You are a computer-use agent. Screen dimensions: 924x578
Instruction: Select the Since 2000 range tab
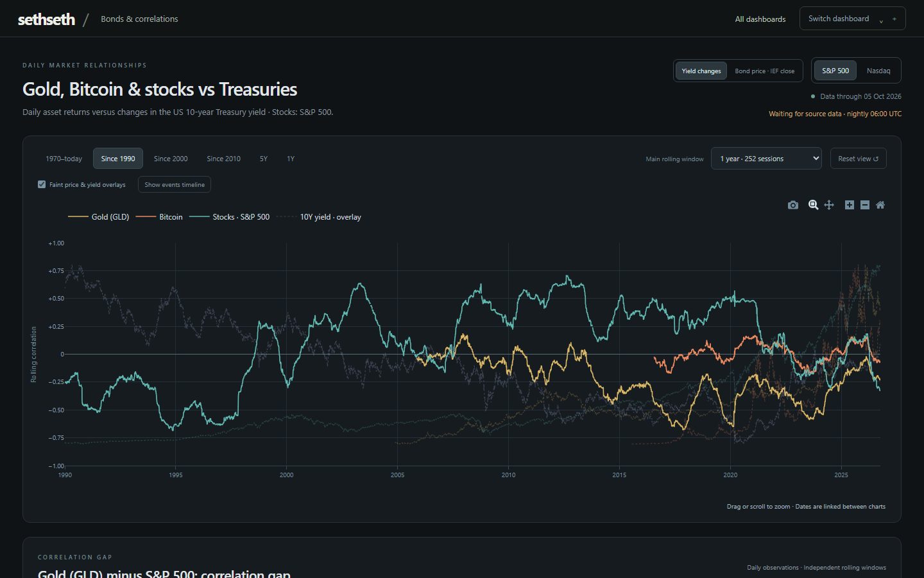tap(171, 159)
